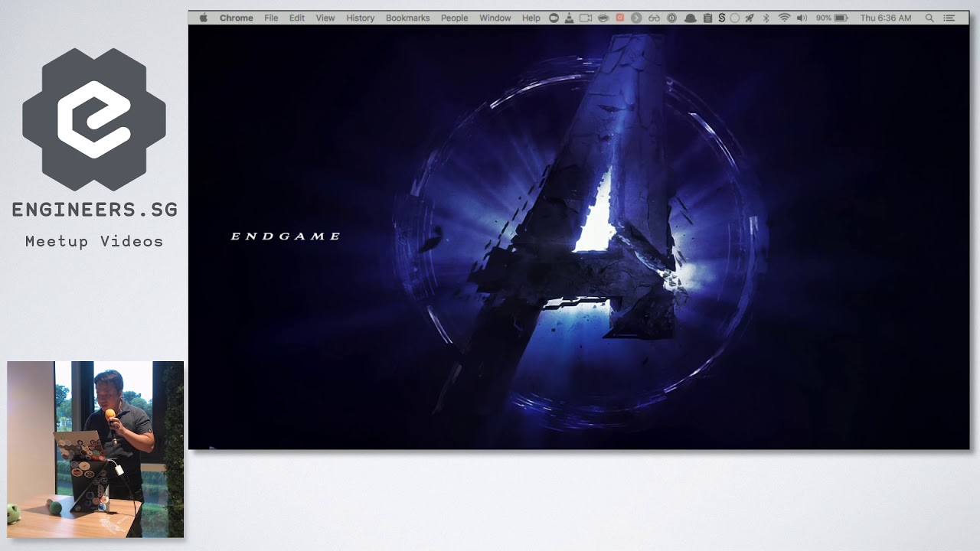The width and height of the screenshot is (980, 551).
Task: Click the video camera outline menu bar icon
Action: [586, 18]
